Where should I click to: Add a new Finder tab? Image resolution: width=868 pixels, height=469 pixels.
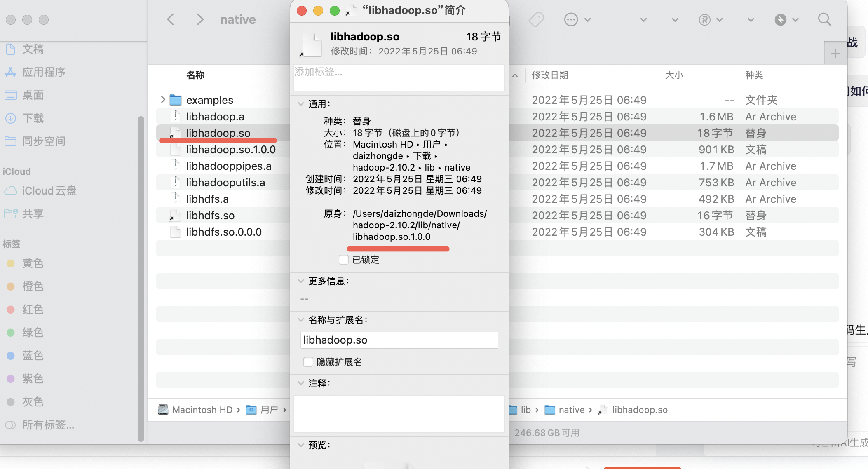835,54
